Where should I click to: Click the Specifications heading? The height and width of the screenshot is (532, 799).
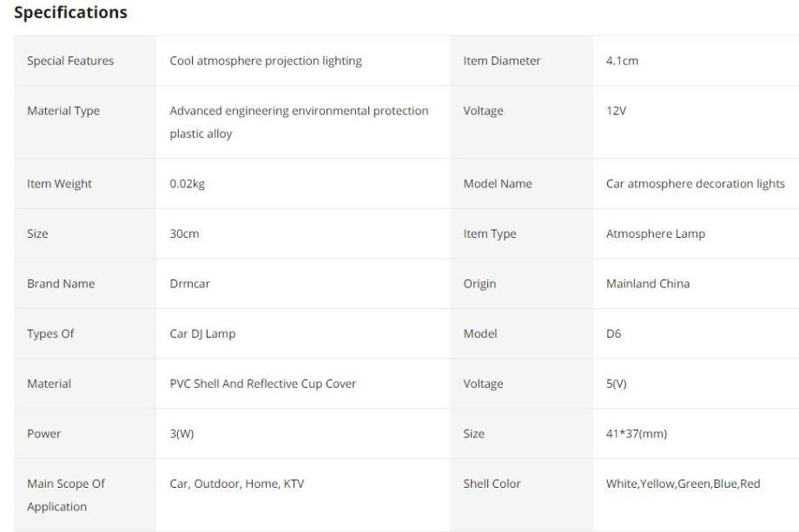point(71,13)
